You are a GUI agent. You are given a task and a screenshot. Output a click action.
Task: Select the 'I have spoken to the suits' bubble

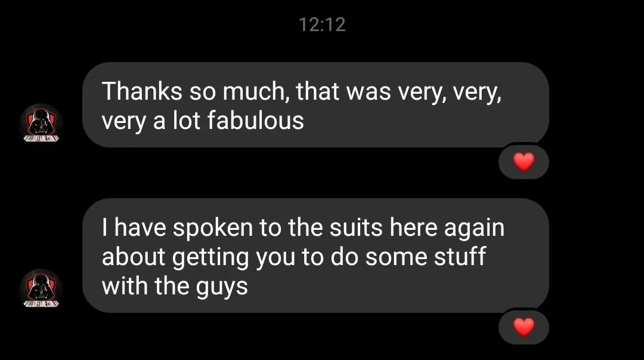(x=315, y=256)
